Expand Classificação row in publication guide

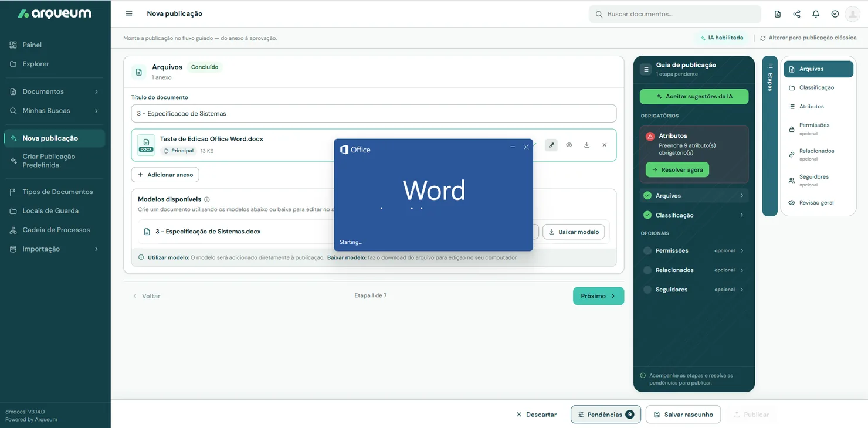(694, 215)
